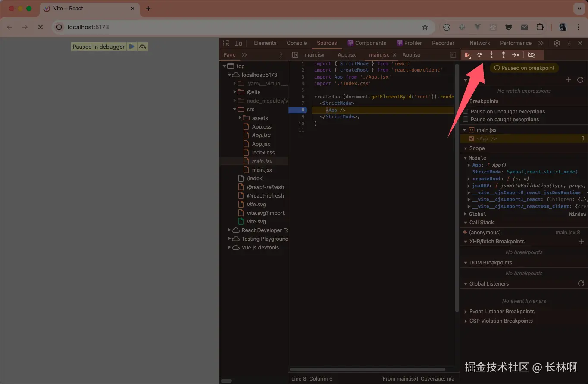Expand the Testing Playground node

[229, 239]
